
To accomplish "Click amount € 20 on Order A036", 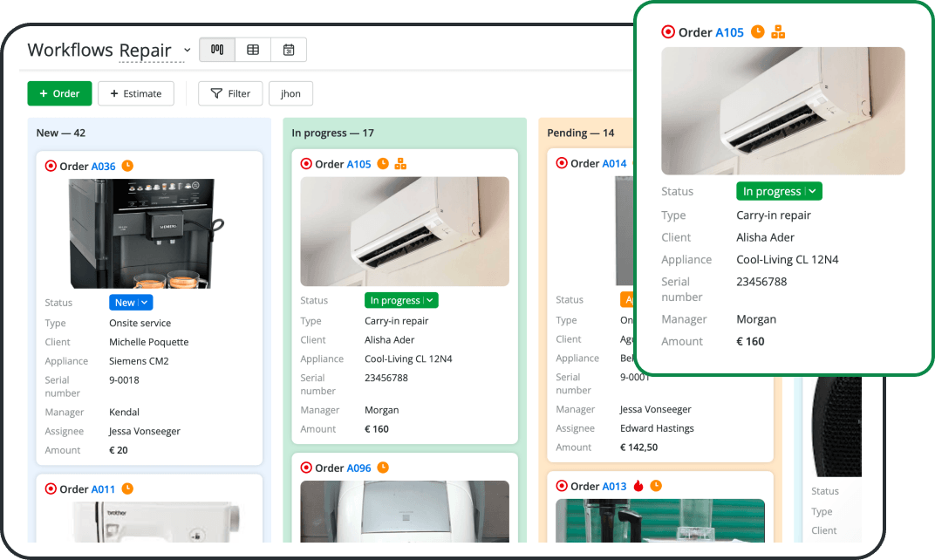I will click(x=119, y=450).
